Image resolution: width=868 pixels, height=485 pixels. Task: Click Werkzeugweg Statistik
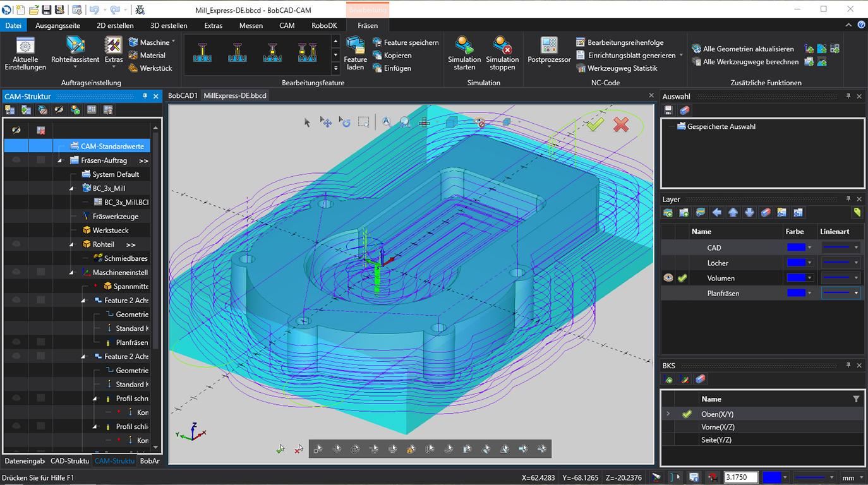click(x=617, y=68)
